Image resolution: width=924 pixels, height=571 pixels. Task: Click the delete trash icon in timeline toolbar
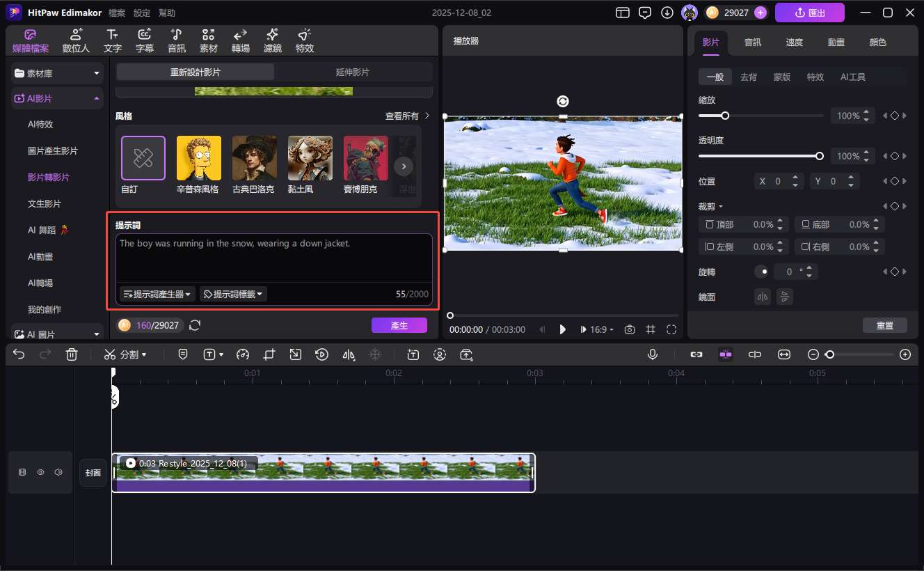72,354
